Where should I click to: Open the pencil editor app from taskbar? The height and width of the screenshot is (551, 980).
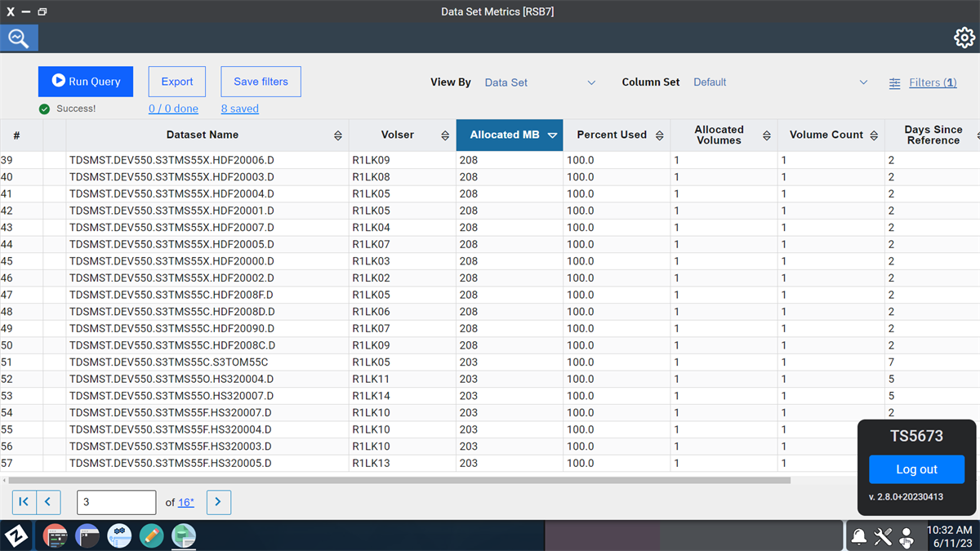point(151,536)
